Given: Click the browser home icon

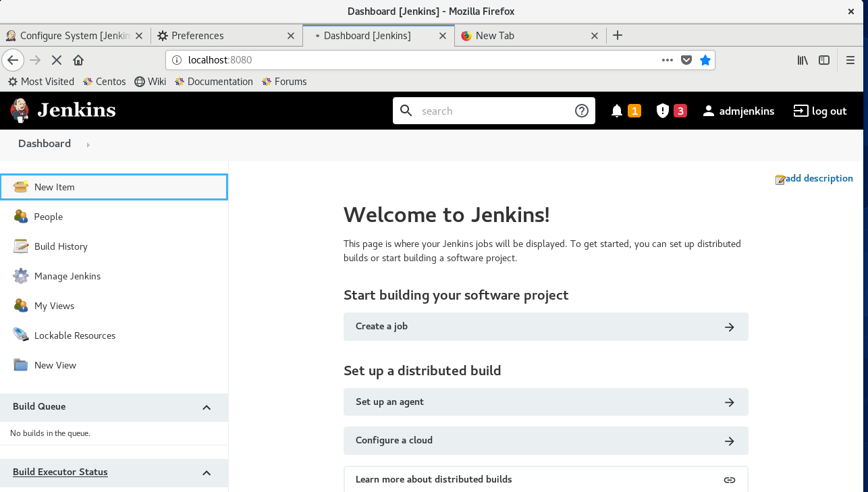Looking at the screenshot, I should [x=78, y=60].
